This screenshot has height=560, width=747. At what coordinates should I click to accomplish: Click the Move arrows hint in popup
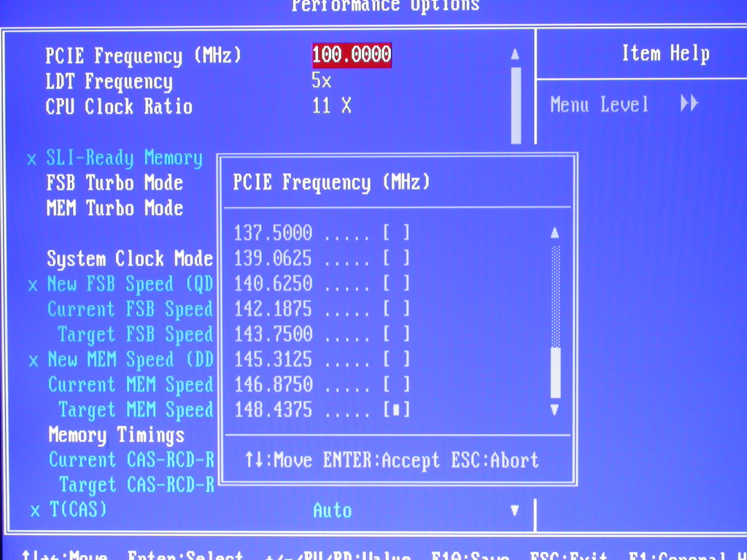[x=279, y=461]
